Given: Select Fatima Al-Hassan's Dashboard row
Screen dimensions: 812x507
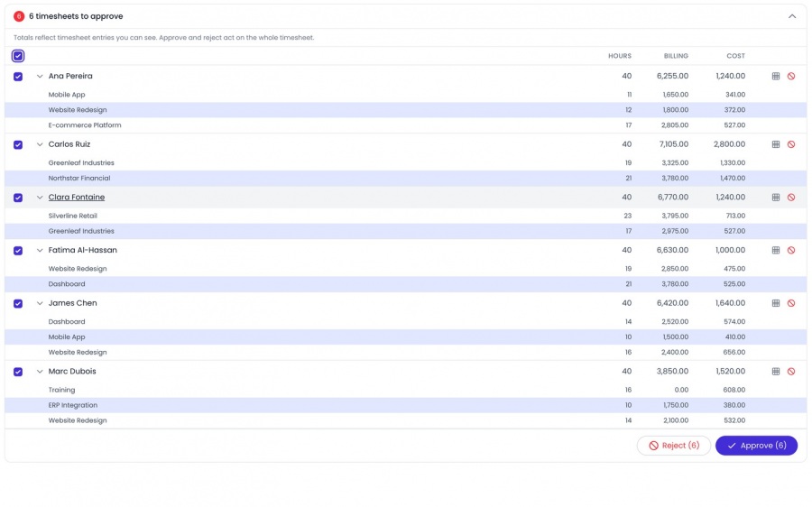Looking at the screenshot, I should click(x=405, y=284).
